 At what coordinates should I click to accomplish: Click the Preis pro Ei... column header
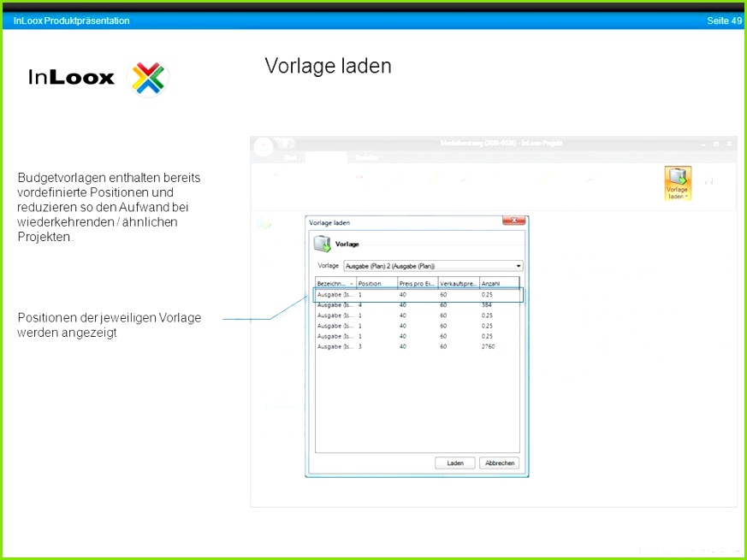point(418,283)
